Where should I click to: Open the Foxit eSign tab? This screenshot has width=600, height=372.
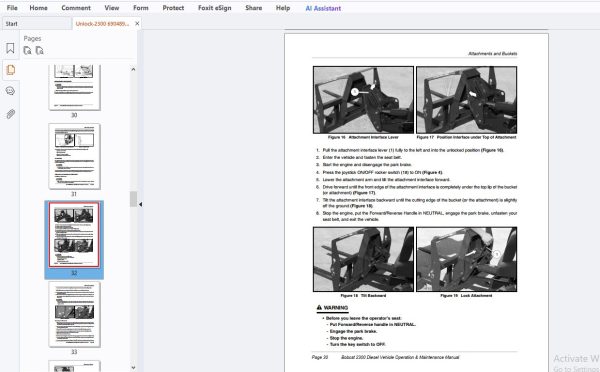(214, 8)
